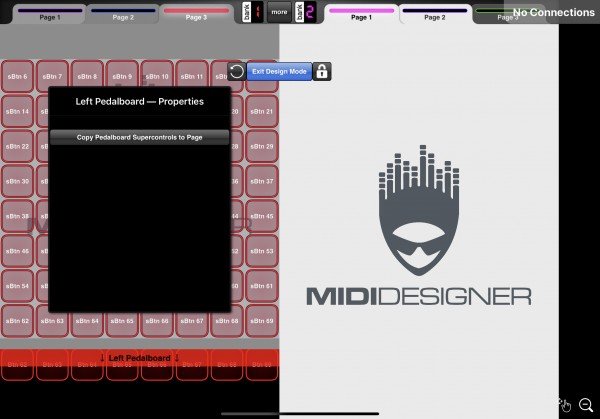
Task: Select the sBtn 14 superbutton
Action: tap(17, 111)
